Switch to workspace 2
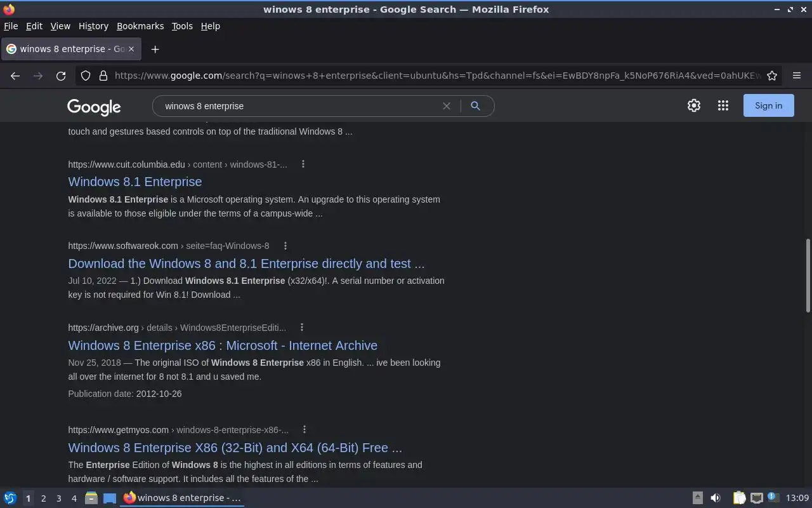The height and width of the screenshot is (508, 812). click(43, 498)
